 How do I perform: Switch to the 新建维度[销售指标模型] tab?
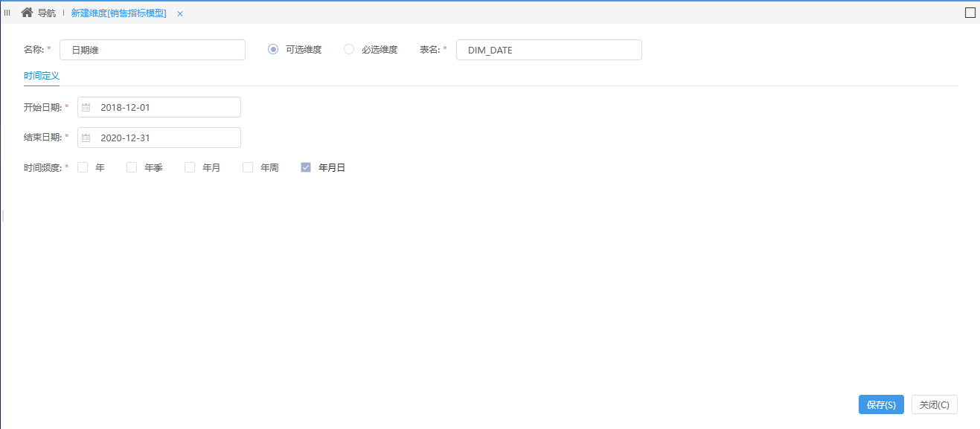[x=118, y=13]
